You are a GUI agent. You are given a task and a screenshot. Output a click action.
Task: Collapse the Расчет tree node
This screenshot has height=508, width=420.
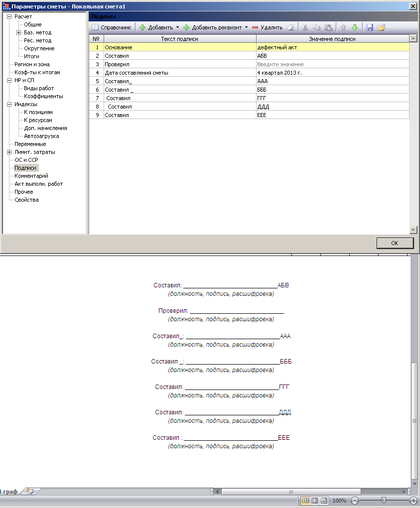[9, 16]
